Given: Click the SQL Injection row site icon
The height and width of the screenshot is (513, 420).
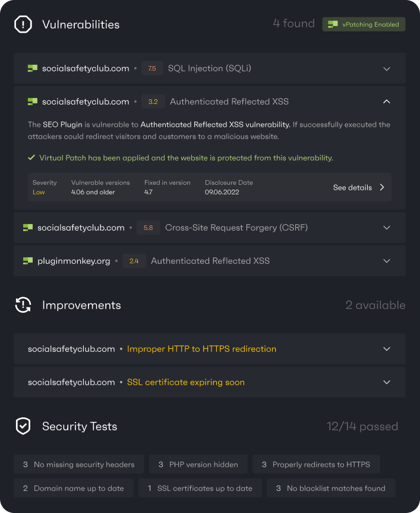Looking at the screenshot, I should pyautogui.click(x=33, y=68).
